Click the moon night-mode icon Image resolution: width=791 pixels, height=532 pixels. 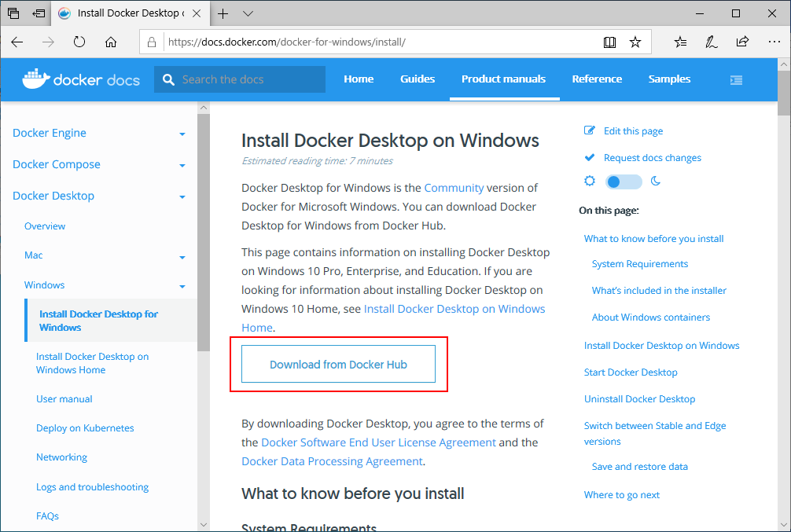pyautogui.click(x=655, y=181)
